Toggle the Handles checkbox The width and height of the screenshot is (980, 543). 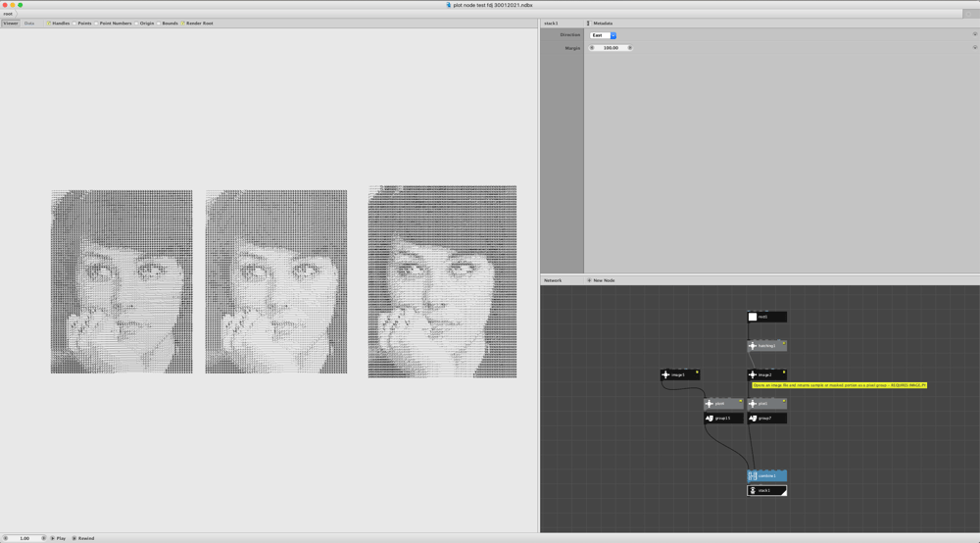48,24
